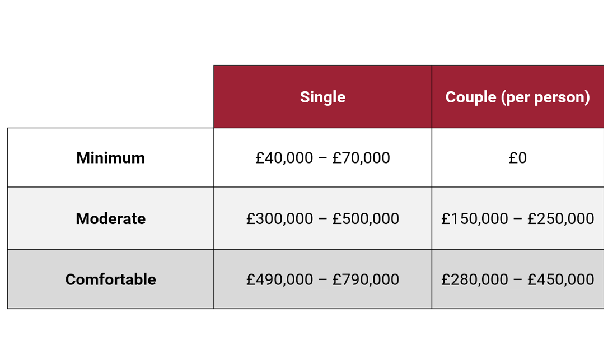Image resolution: width=608 pixels, height=364 pixels.
Task: Select the Comfortable row label
Action: tap(110, 279)
